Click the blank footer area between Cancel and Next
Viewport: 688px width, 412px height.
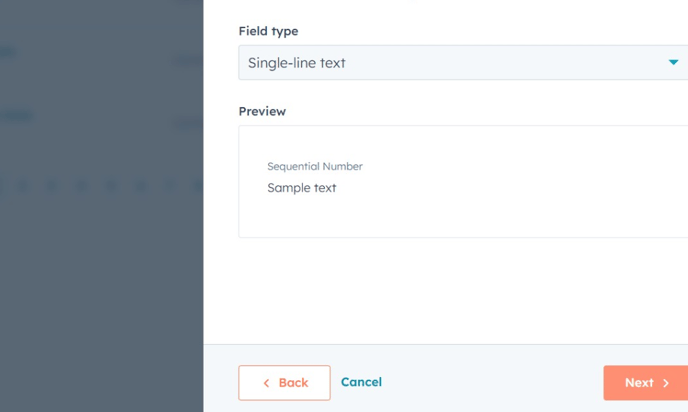pos(490,382)
